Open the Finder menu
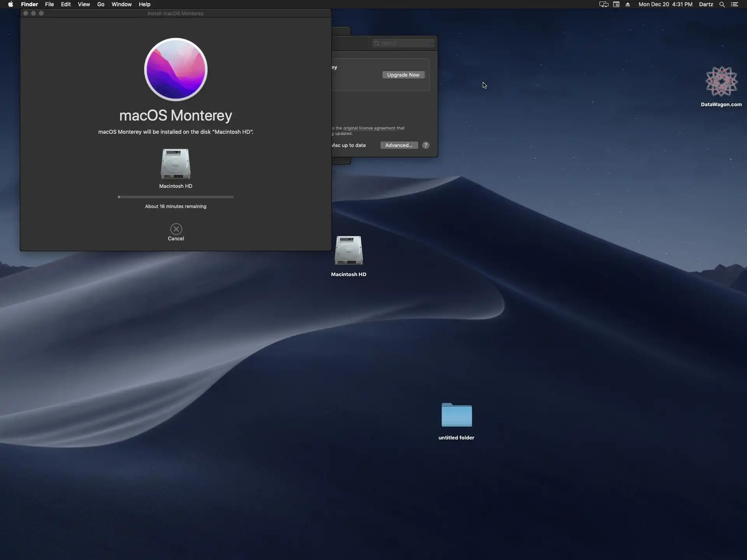Viewport: 747px width, 560px height. tap(30, 4)
